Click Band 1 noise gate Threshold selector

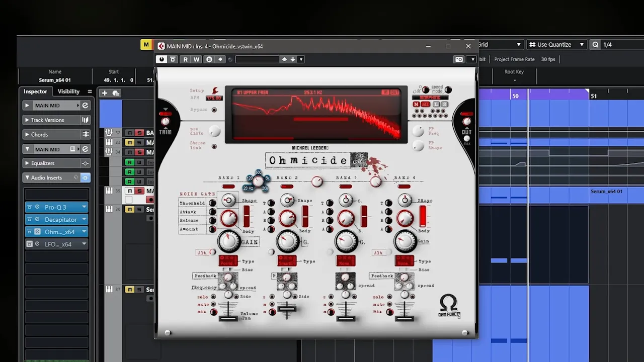[212, 203]
